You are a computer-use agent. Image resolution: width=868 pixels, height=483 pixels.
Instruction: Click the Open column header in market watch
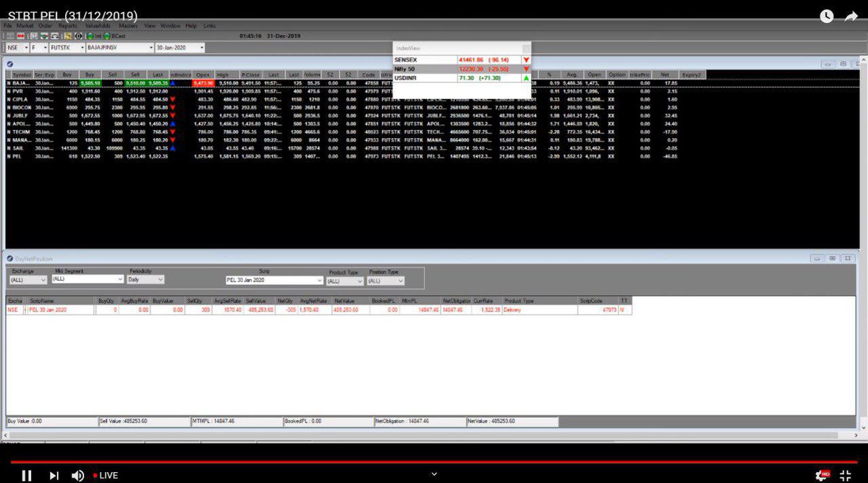203,74
